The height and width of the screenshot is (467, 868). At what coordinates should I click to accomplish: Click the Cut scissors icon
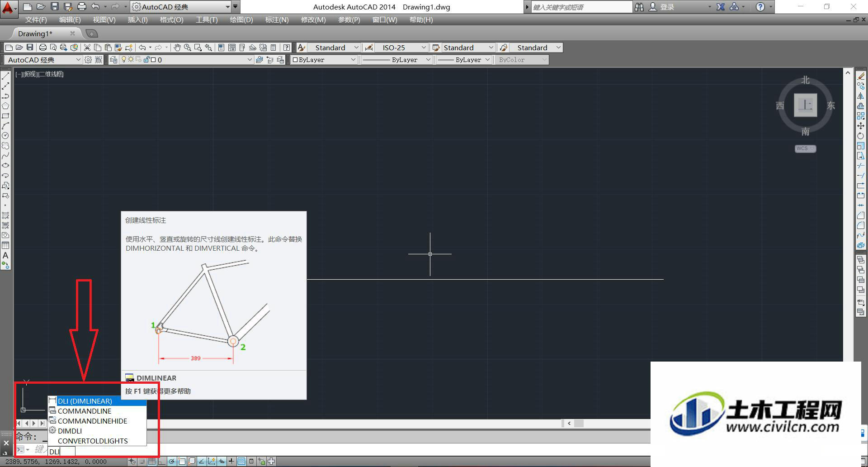(87, 48)
